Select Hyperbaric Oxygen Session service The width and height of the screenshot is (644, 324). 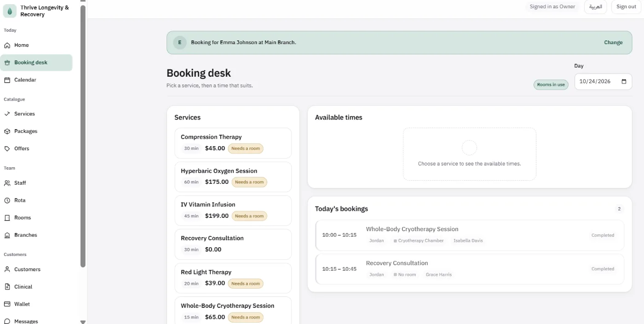coord(233,177)
